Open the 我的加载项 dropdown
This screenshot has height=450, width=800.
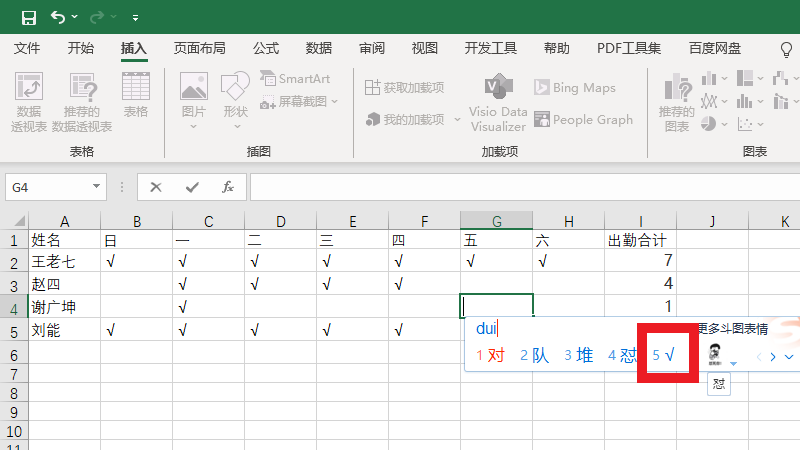tap(457, 120)
